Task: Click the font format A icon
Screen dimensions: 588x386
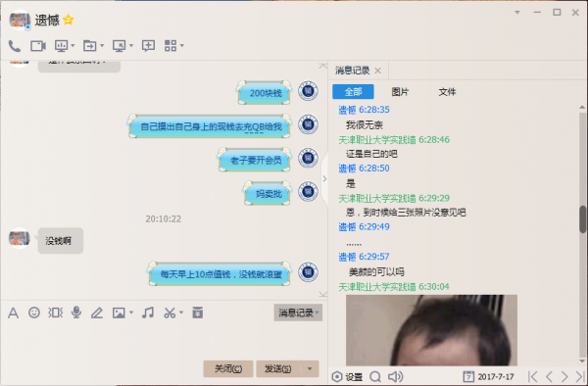Action: (x=13, y=313)
